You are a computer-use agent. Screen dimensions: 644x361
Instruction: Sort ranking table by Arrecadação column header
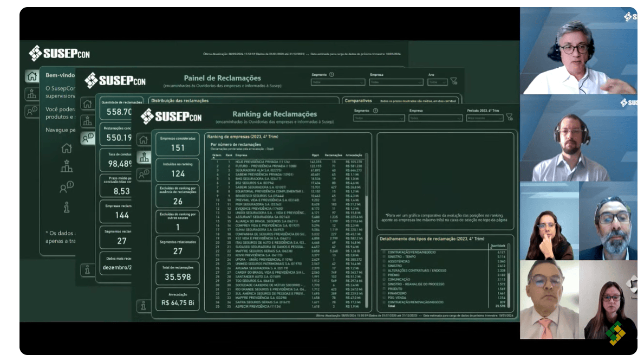pyautogui.click(x=354, y=156)
